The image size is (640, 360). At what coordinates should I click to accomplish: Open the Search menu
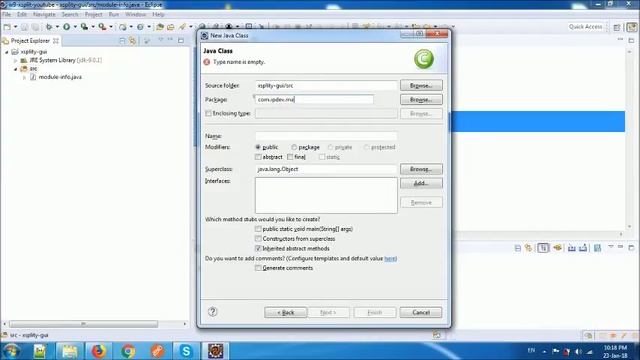[70, 14]
